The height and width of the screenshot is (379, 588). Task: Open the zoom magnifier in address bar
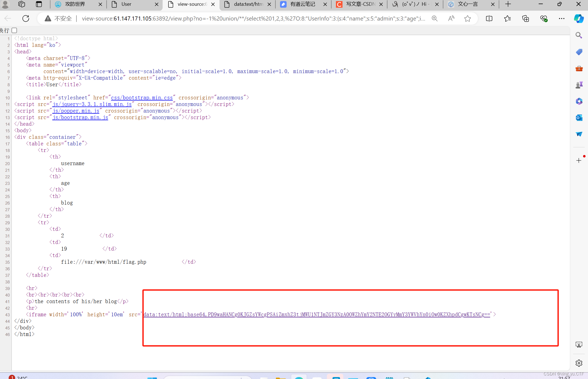[435, 18]
